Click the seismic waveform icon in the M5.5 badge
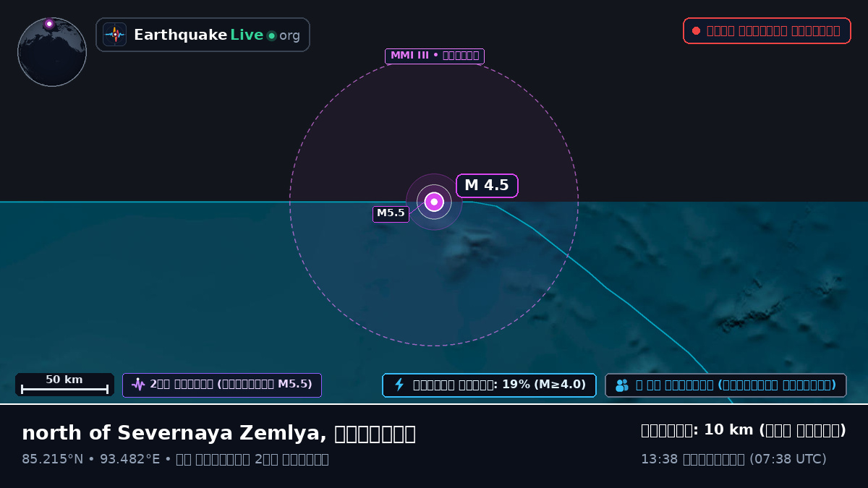Screen dimensions: 868x488 [138, 385]
